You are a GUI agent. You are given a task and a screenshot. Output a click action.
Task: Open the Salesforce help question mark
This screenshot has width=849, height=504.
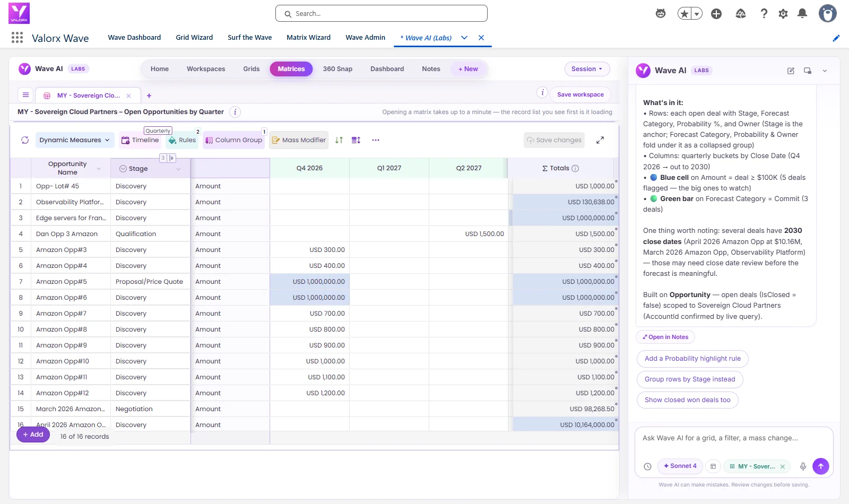point(764,14)
